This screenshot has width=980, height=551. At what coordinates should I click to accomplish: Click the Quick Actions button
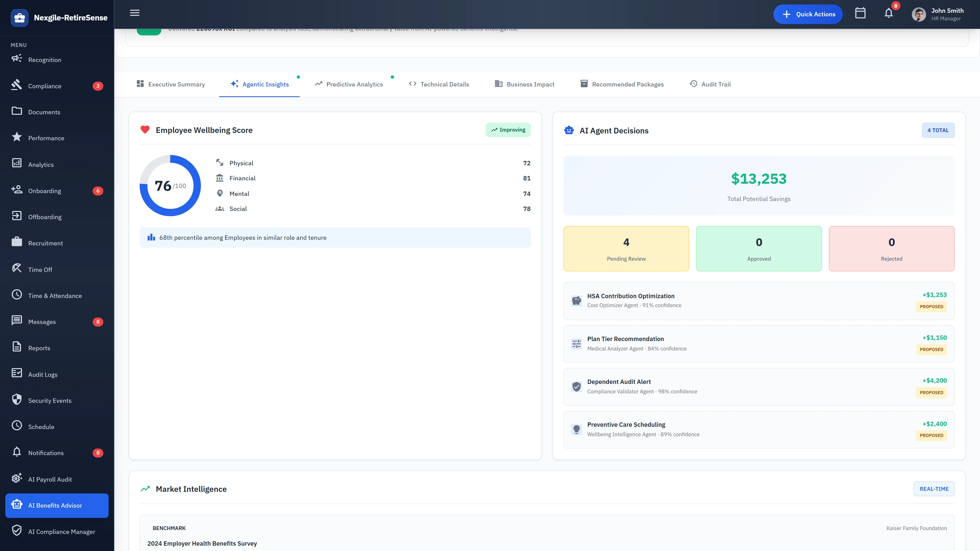808,14
